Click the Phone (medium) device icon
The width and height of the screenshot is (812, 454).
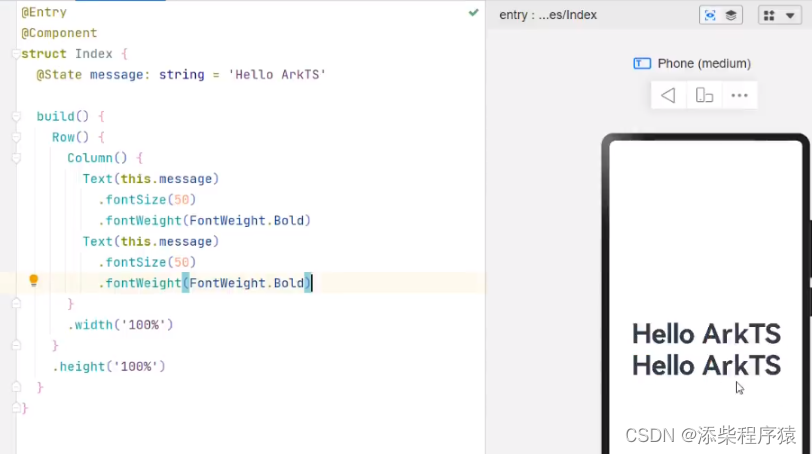pos(642,64)
